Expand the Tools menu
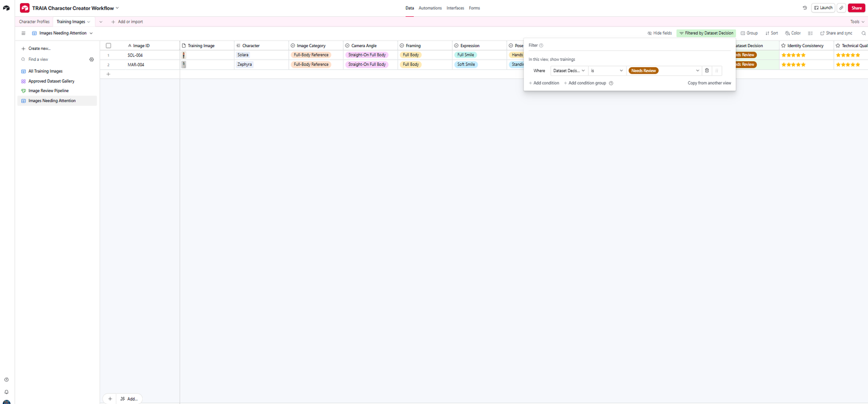Viewport: 868px width, 404px height. (x=857, y=22)
